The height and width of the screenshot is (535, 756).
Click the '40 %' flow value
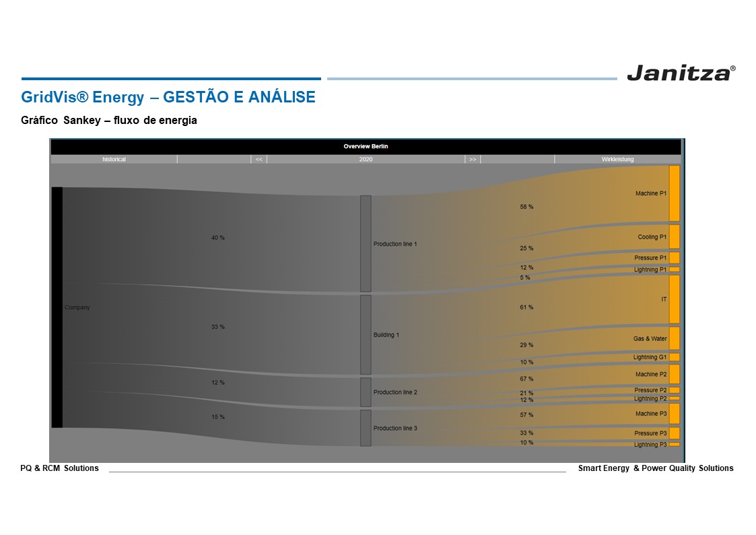click(218, 238)
